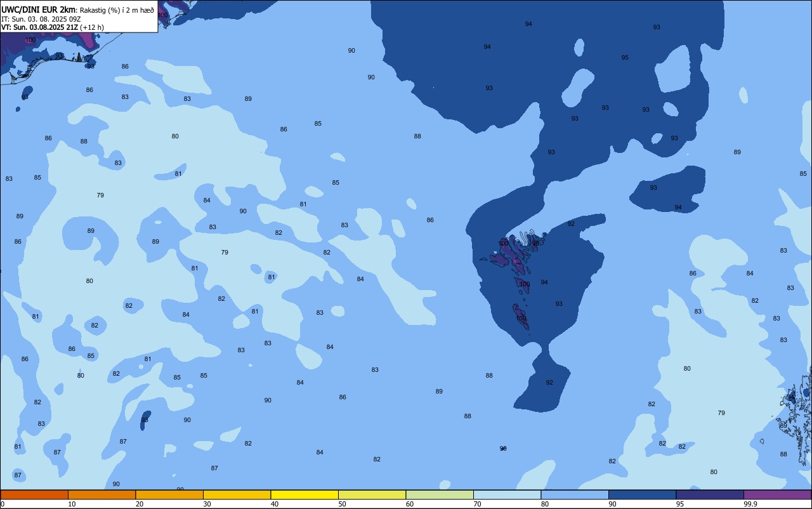Select the 90–95 dark blue legend swatch
This screenshot has width=812, height=509.
[642, 494]
